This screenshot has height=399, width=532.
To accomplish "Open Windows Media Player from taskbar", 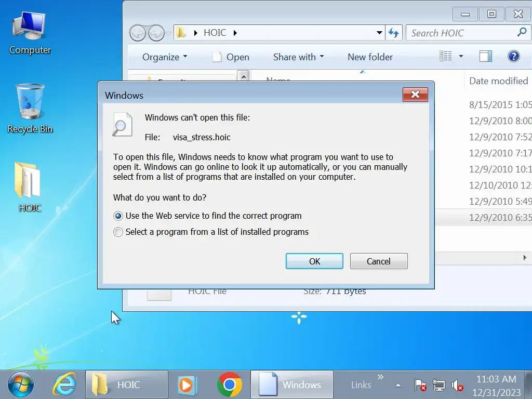I will [x=188, y=385].
